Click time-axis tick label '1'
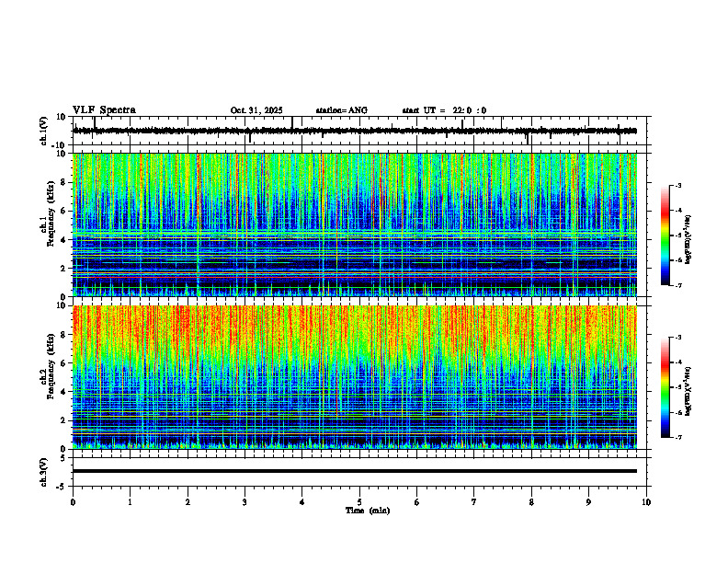The width and height of the screenshot is (728, 563). (x=130, y=502)
